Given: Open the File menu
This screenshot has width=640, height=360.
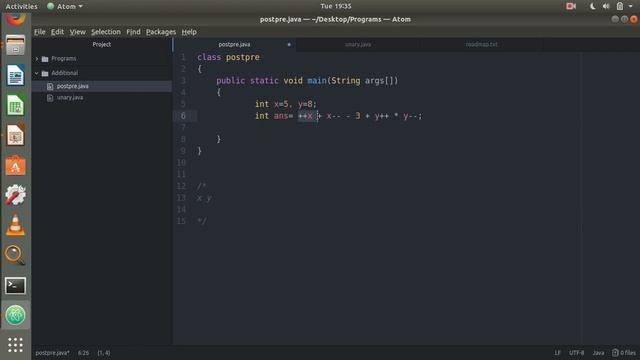Looking at the screenshot, I should coord(40,32).
